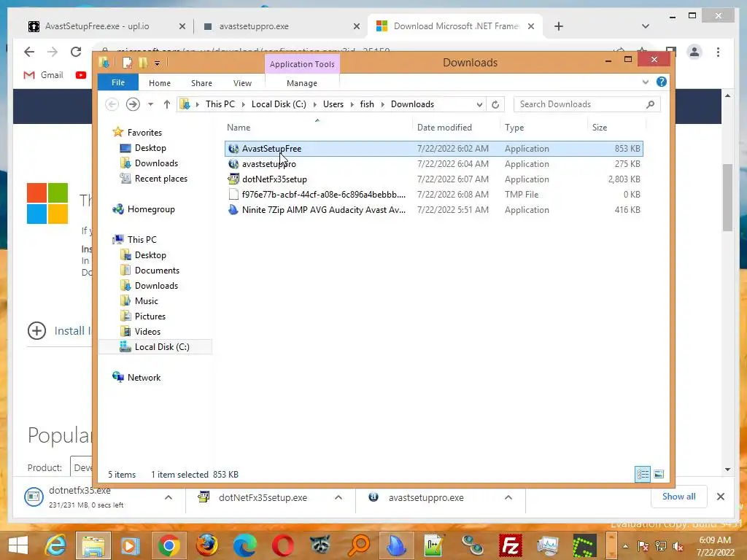Click Local Disk (C:) in address breadcrumb
This screenshot has width=747, height=560.
click(x=279, y=104)
